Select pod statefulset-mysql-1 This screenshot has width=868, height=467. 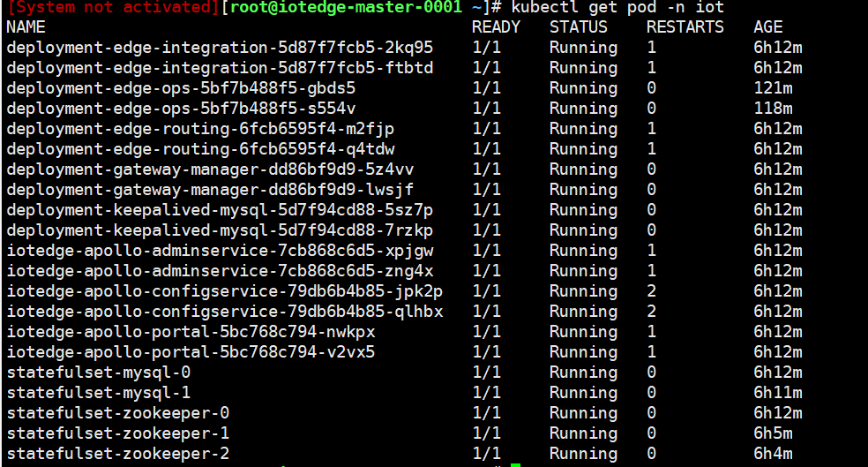99,393
